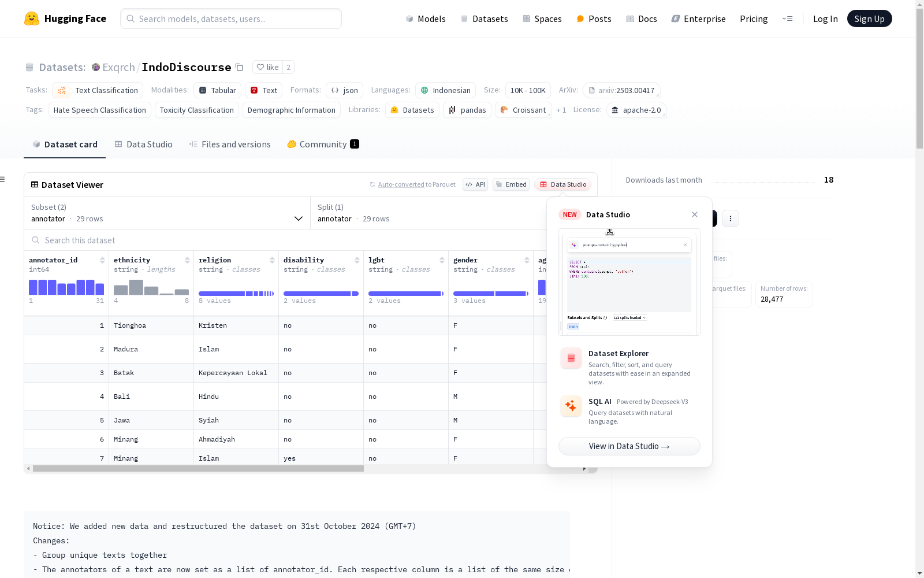Click the heart like button
This screenshot has width=924, height=578.
[x=267, y=67]
